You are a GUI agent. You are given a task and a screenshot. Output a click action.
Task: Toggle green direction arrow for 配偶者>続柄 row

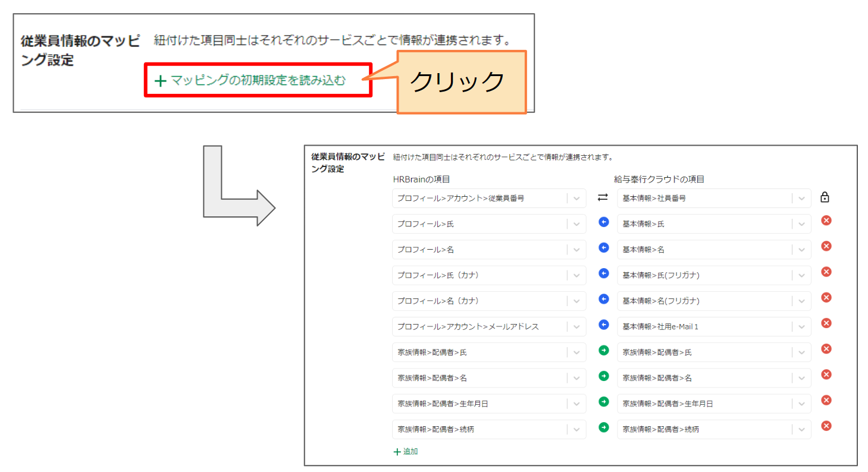pos(604,427)
